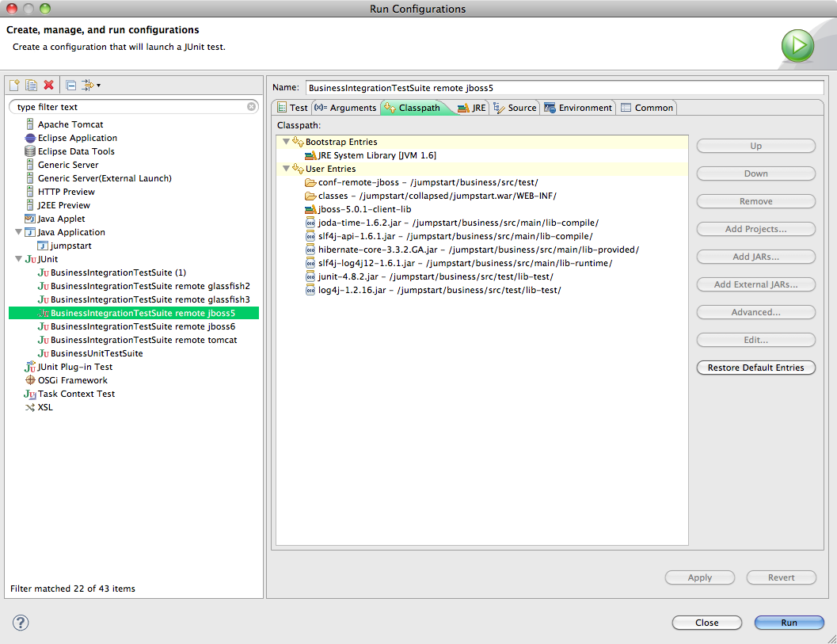The width and height of the screenshot is (837, 644).
Task: Switch to the JRE tab
Action: tap(472, 108)
